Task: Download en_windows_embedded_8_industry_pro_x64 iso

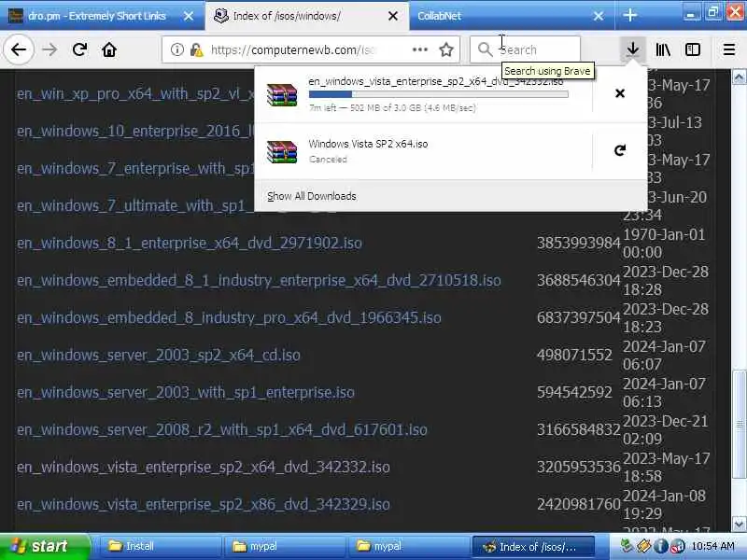Action: [229, 317]
